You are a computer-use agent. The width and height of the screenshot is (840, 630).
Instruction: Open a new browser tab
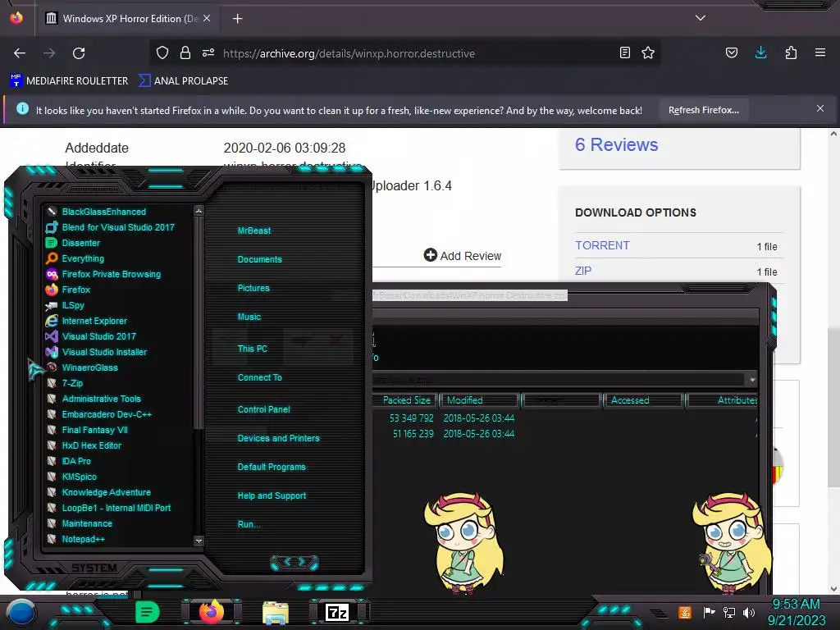[237, 19]
